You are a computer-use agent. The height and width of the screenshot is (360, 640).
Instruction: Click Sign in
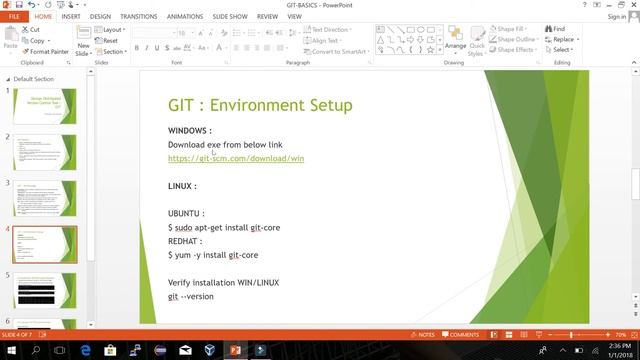[616, 16]
